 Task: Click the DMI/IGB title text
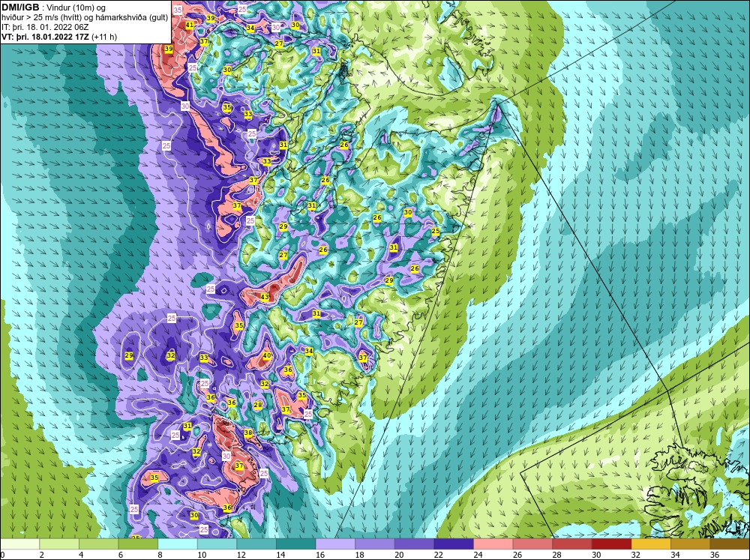20,7
